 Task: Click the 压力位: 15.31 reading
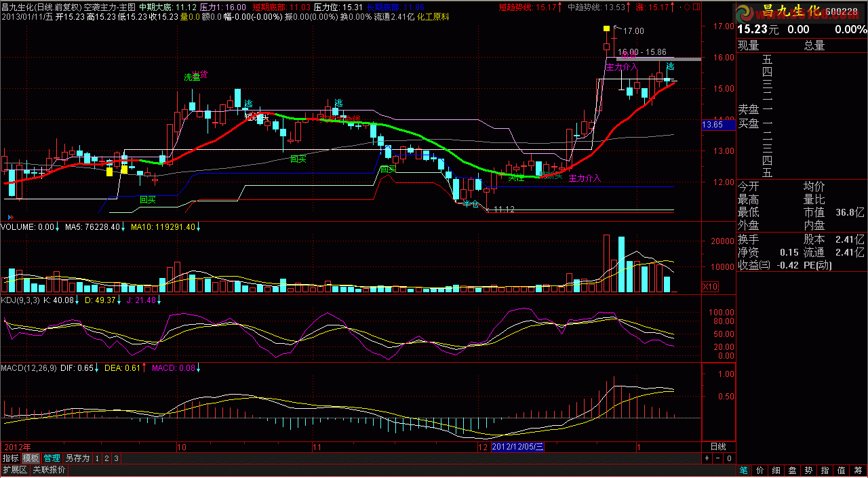337,7
